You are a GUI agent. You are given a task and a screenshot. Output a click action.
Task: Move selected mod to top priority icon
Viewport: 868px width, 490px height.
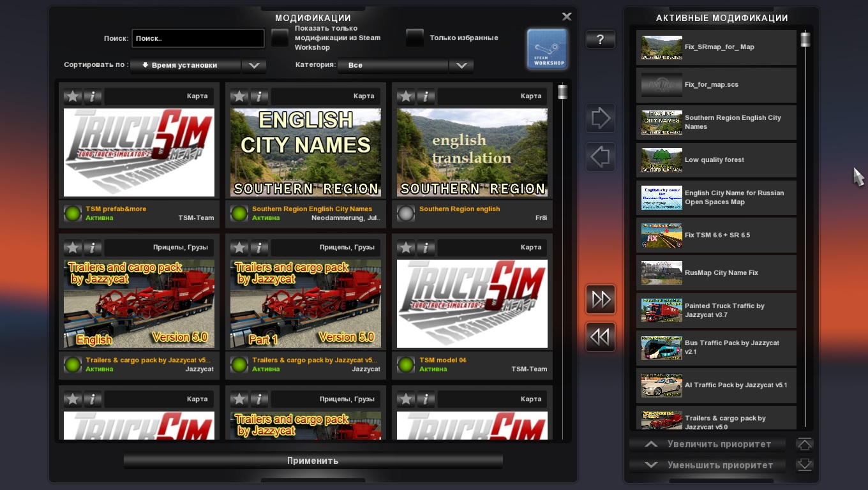(805, 444)
